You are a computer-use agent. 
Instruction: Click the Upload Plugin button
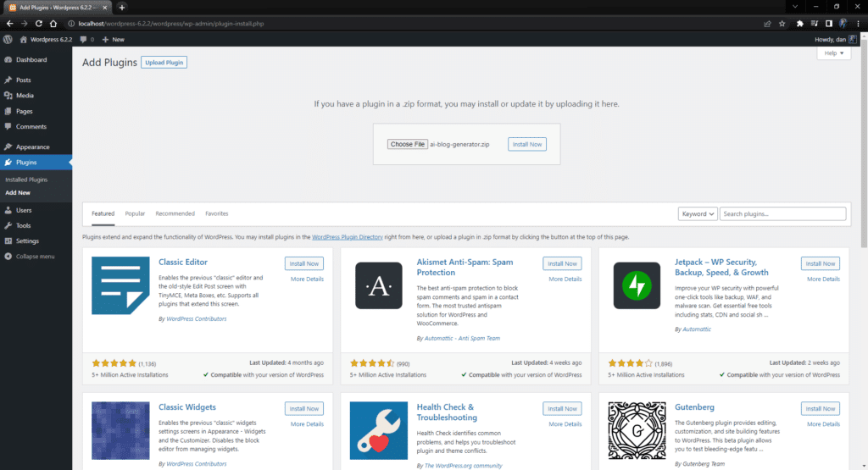[164, 63]
